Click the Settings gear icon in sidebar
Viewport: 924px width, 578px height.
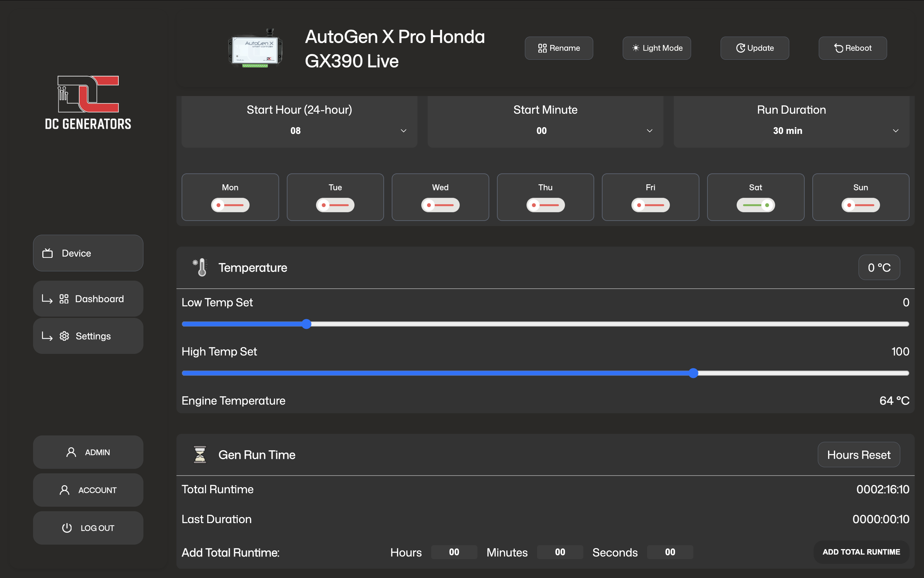coord(64,336)
